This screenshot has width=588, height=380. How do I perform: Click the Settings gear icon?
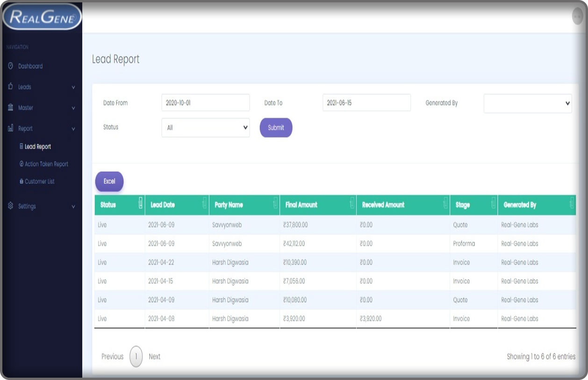pos(11,206)
